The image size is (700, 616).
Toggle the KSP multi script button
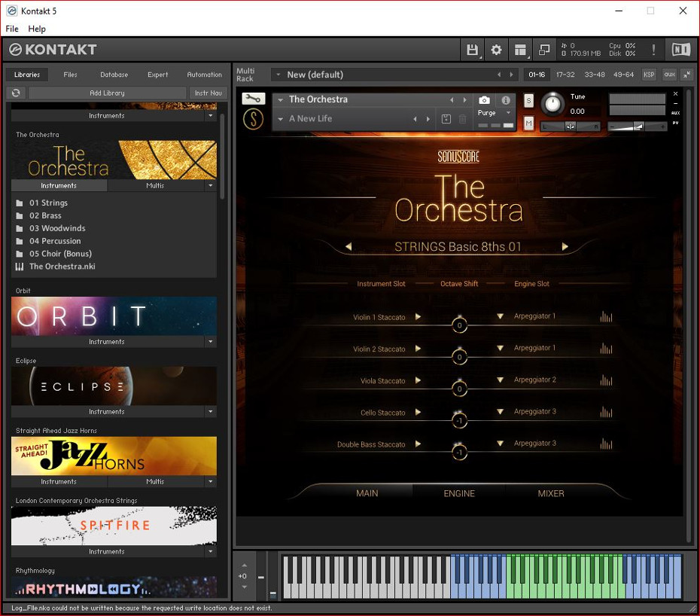tap(649, 75)
